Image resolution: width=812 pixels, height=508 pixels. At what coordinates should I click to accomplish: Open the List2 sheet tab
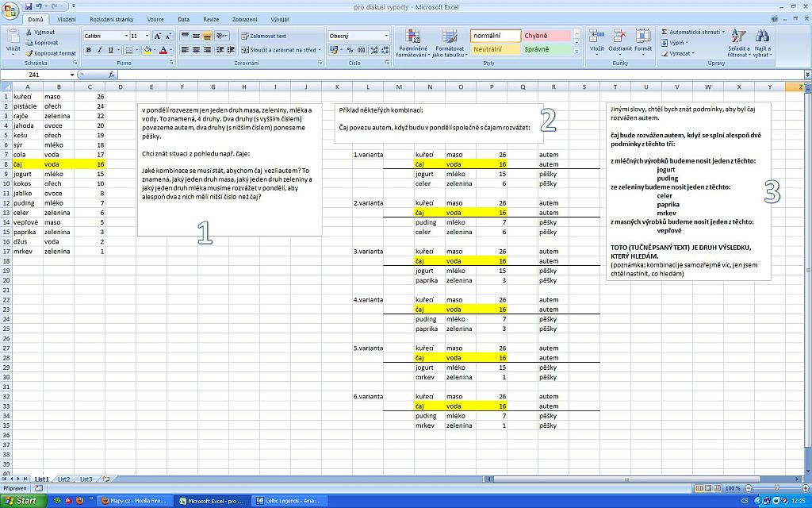(63, 479)
